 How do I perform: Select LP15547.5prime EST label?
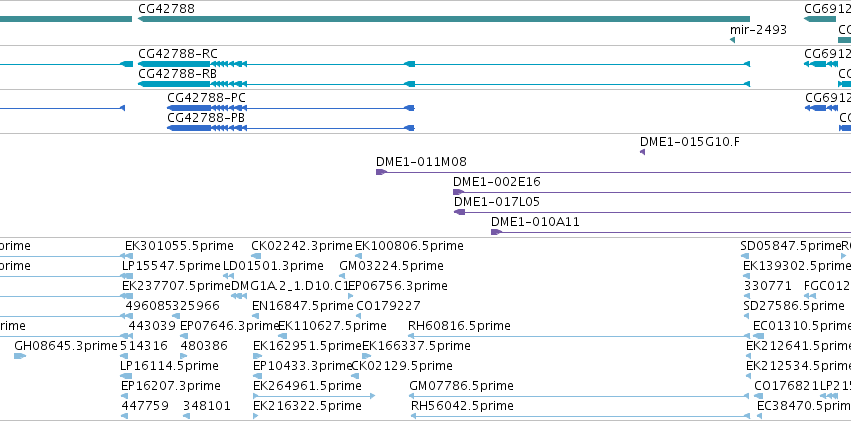point(172,266)
